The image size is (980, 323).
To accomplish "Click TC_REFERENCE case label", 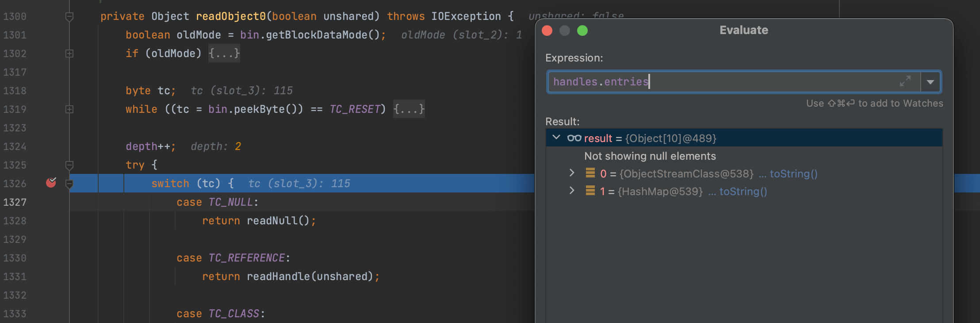I will point(246,258).
